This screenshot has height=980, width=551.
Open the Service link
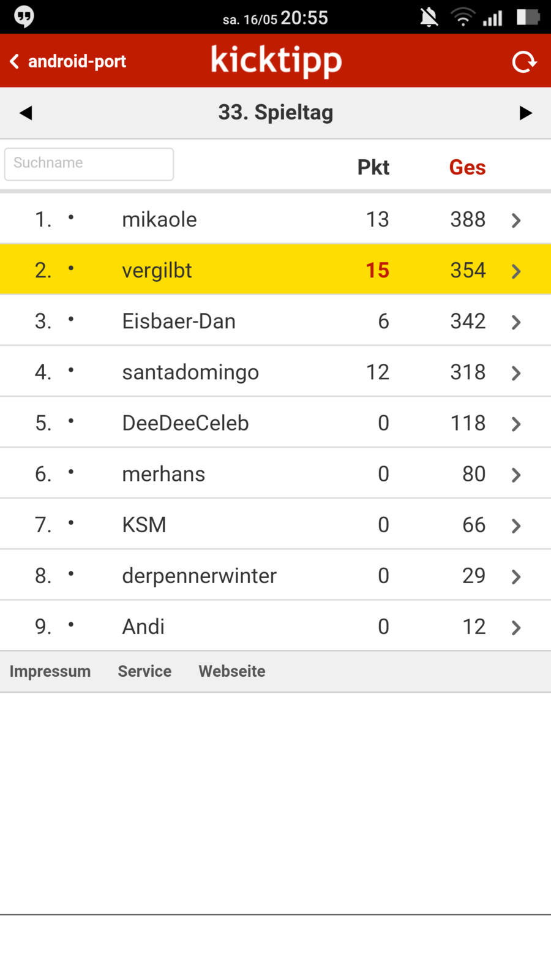pos(144,671)
